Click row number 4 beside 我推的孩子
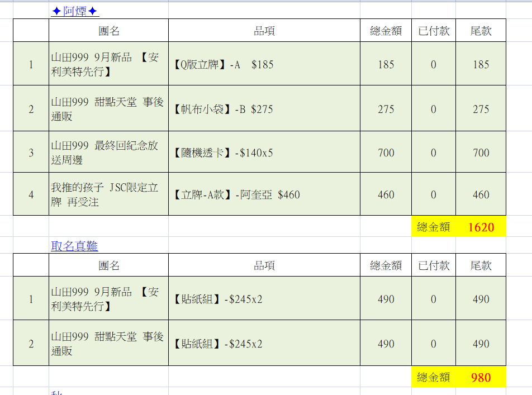The image size is (532, 395). pos(31,194)
